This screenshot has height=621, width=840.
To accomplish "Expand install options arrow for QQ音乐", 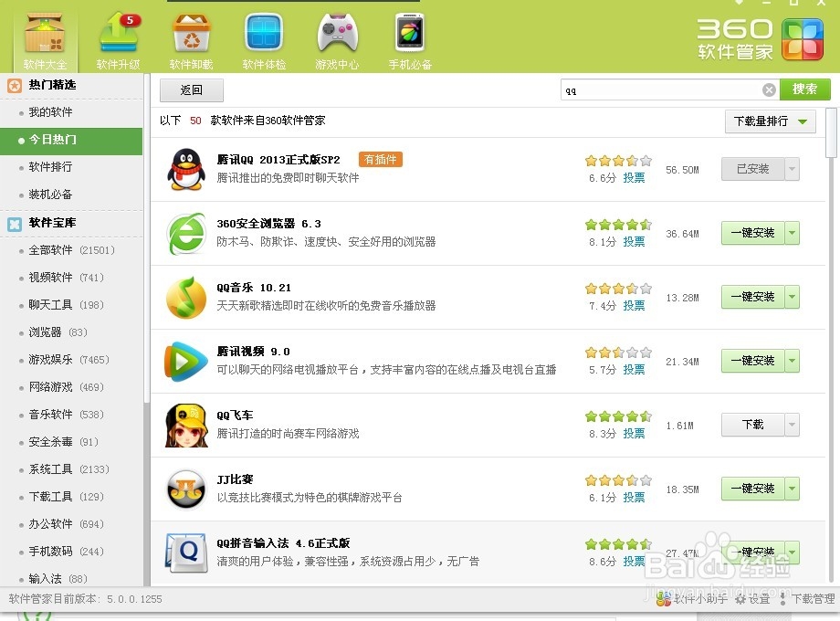I will tap(792, 297).
